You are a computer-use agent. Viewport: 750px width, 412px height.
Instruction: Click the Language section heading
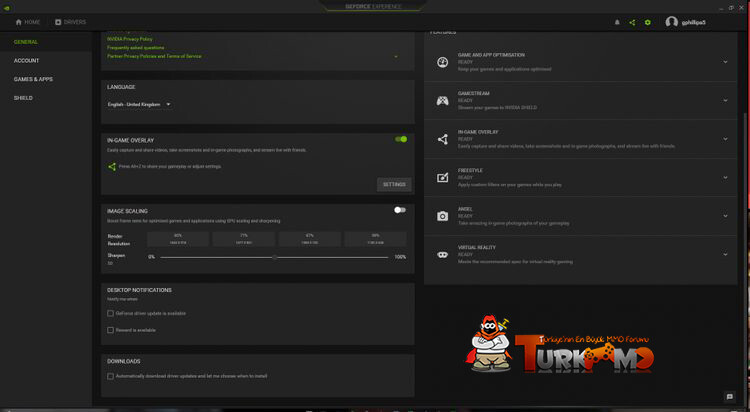tap(121, 87)
